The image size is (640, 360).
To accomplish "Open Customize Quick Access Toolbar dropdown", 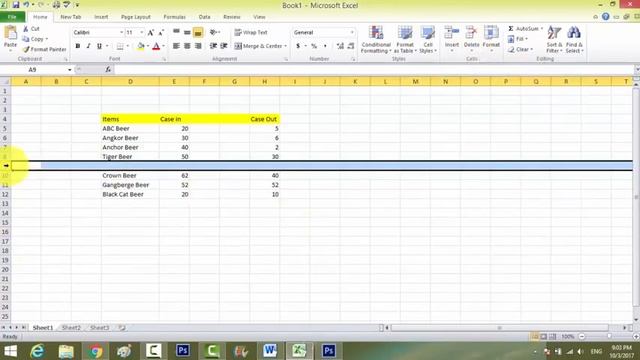I will click(77, 5).
